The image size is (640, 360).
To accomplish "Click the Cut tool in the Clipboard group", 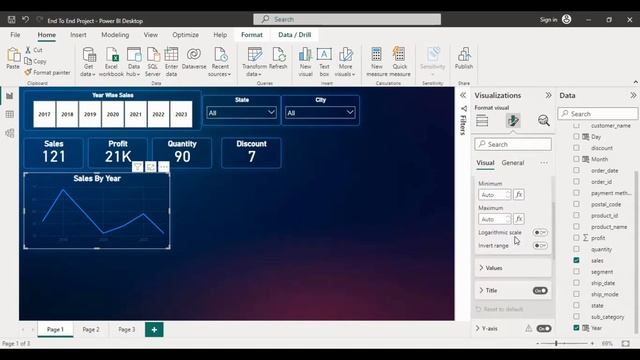I will click(x=33, y=50).
